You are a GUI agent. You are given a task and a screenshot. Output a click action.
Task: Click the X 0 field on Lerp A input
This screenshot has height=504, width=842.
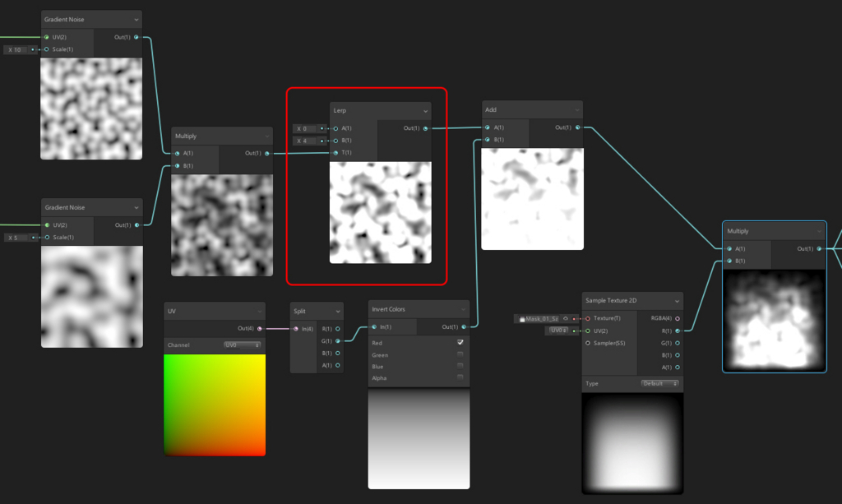[x=306, y=128]
